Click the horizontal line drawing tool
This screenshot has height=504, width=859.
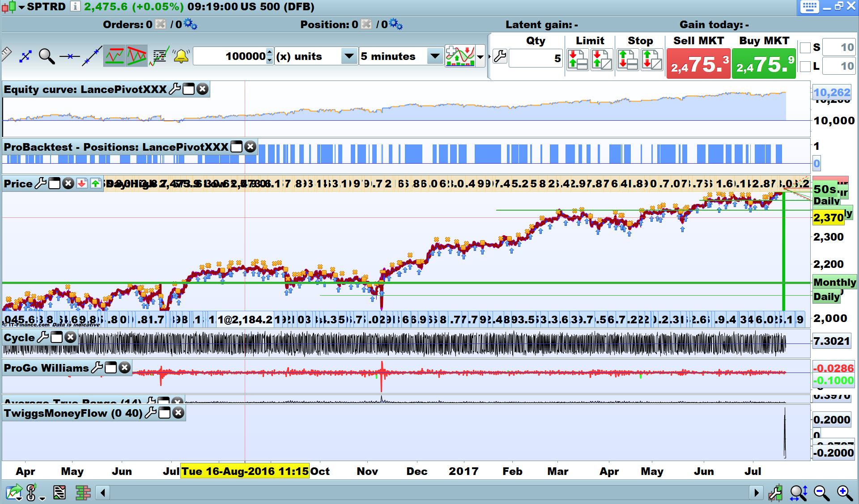(x=69, y=56)
